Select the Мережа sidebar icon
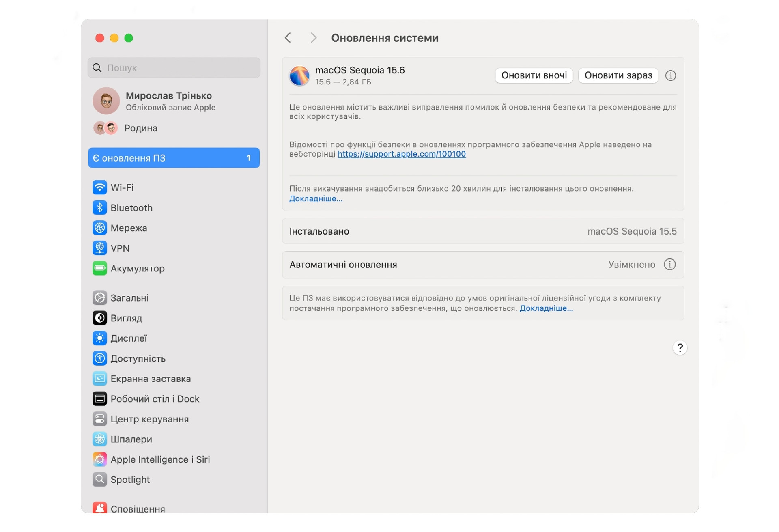 pyautogui.click(x=99, y=228)
